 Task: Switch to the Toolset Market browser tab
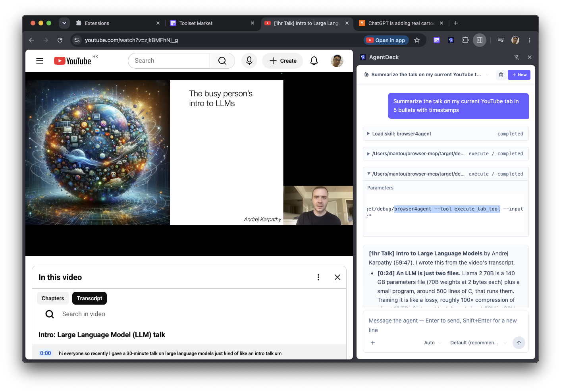212,23
